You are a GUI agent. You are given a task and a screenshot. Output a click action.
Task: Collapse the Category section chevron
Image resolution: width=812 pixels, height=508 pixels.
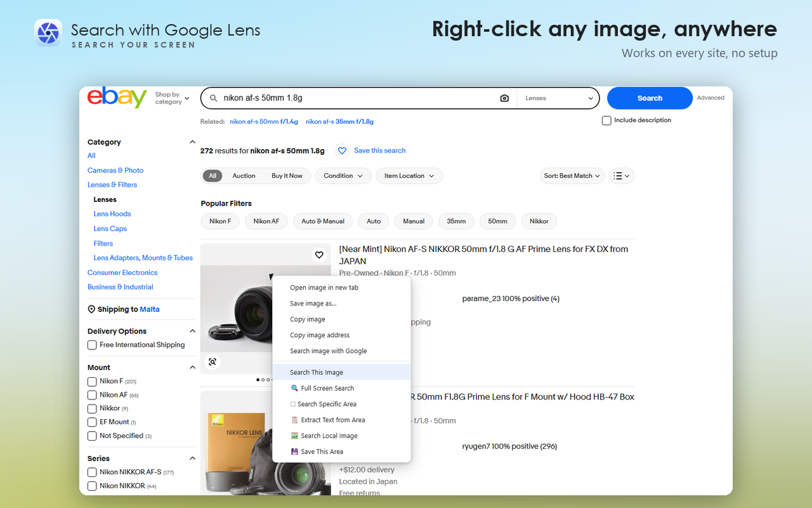pos(192,142)
